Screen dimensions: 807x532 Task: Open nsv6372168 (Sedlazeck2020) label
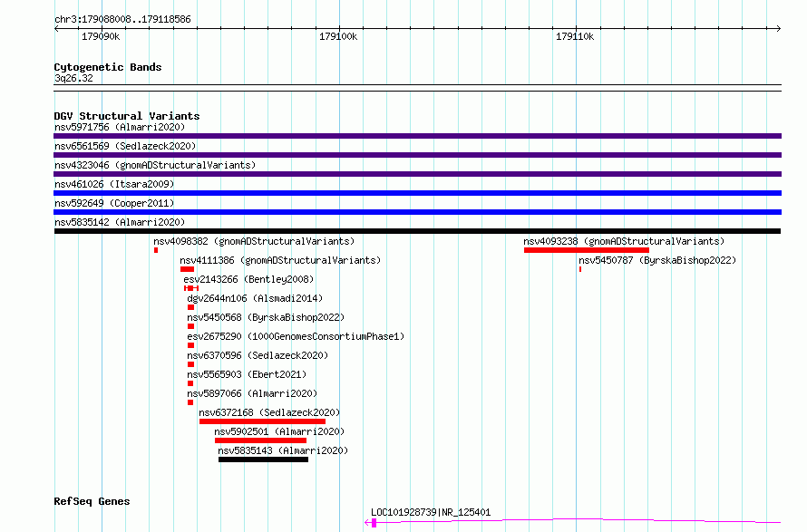[269, 412]
